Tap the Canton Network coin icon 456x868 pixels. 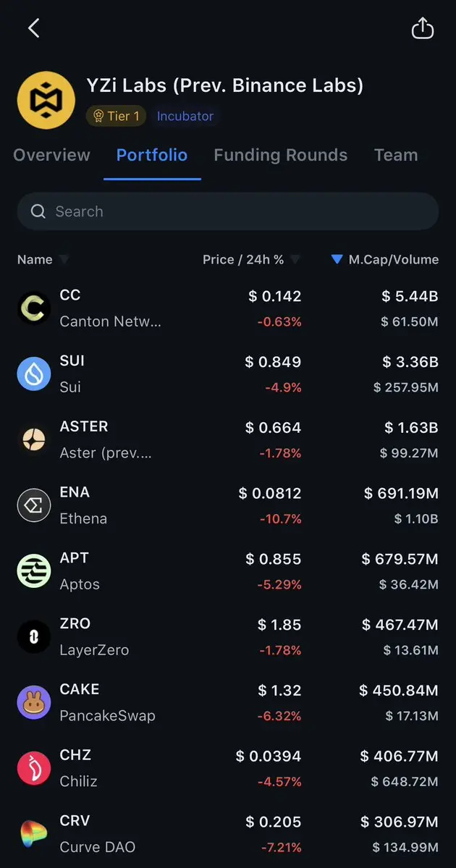click(33, 308)
